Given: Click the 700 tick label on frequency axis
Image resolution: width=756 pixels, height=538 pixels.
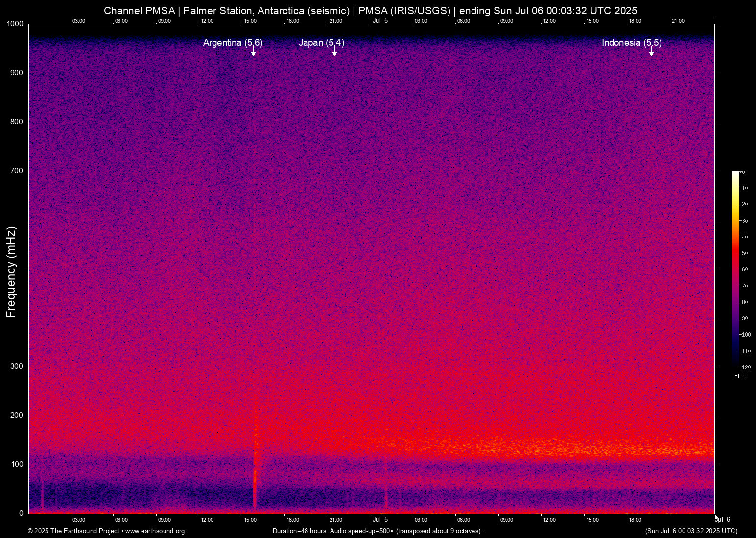Looking at the screenshot, I should (17, 171).
